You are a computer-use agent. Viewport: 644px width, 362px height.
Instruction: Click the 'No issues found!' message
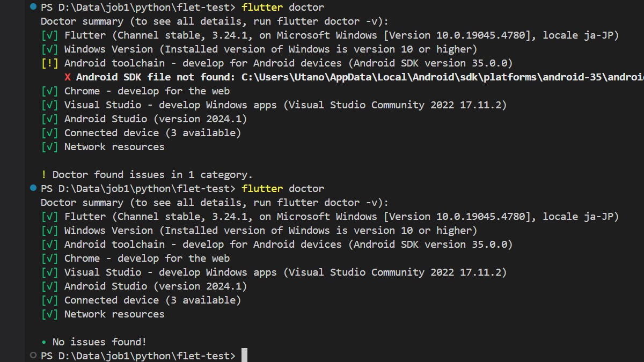(99, 342)
